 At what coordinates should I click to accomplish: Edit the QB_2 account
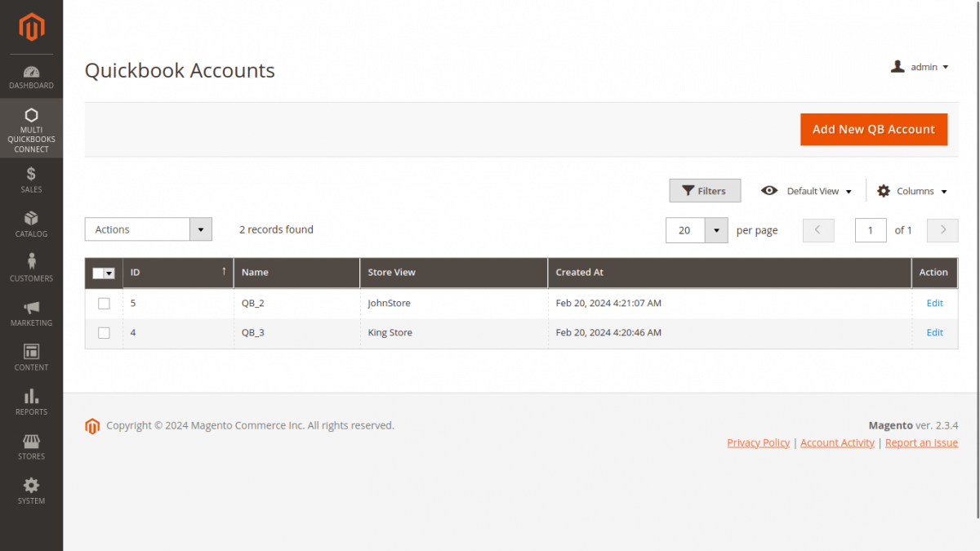tap(934, 303)
